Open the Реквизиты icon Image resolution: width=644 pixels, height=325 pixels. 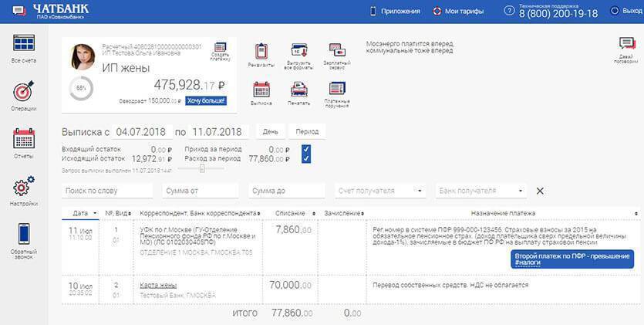(x=261, y=52)
